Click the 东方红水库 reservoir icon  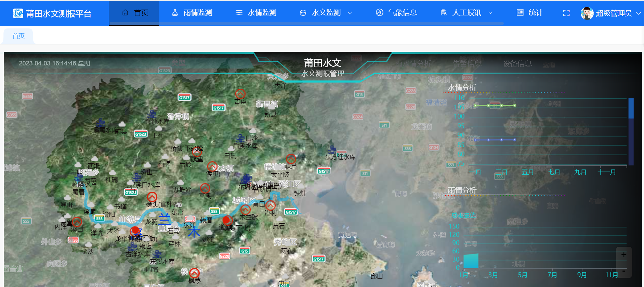click(x=332, y=150)
